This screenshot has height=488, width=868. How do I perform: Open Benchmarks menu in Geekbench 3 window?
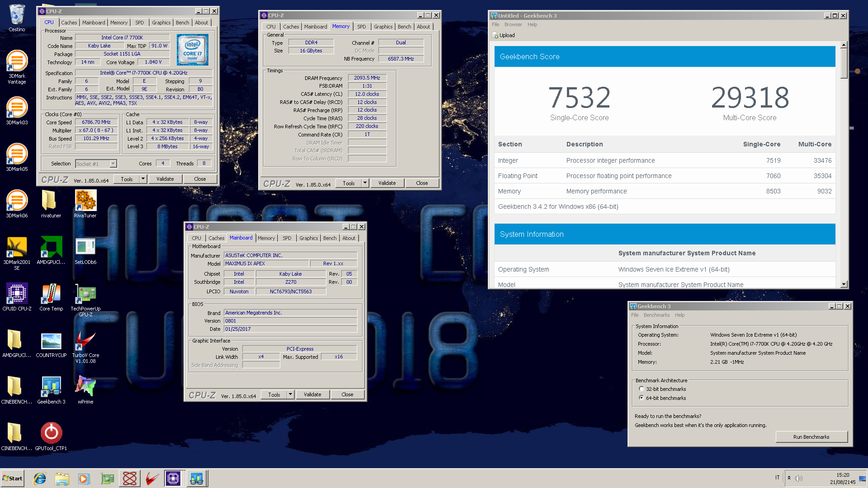coord(656,315)
